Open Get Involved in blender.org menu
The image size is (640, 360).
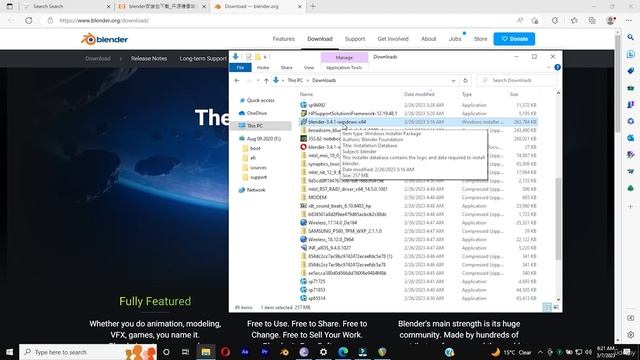click(393, 39)
